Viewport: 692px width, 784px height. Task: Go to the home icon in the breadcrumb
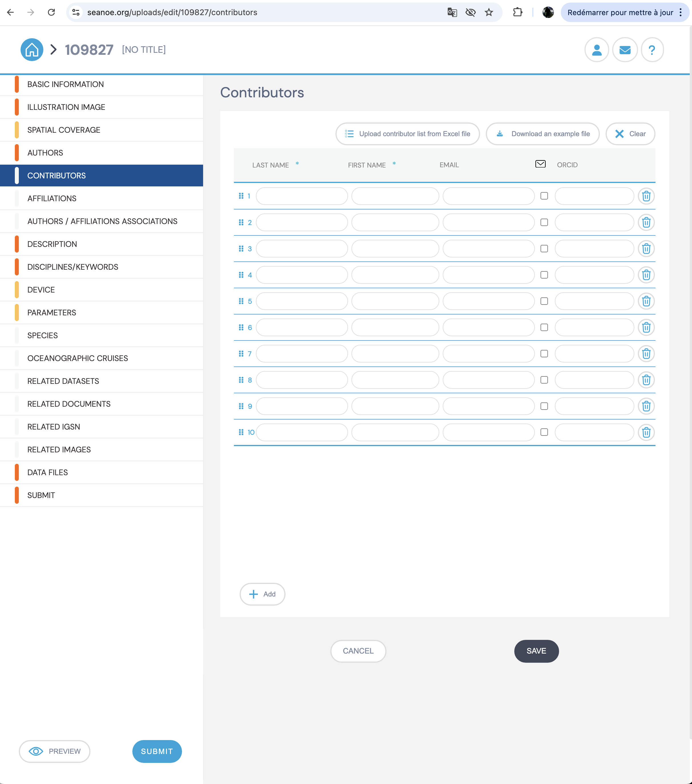[x=32, y=49]
